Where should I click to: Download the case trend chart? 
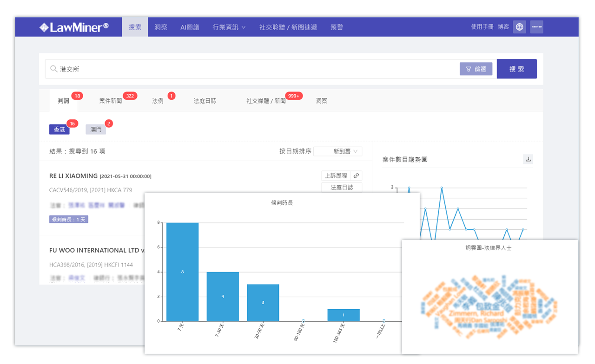528,159
